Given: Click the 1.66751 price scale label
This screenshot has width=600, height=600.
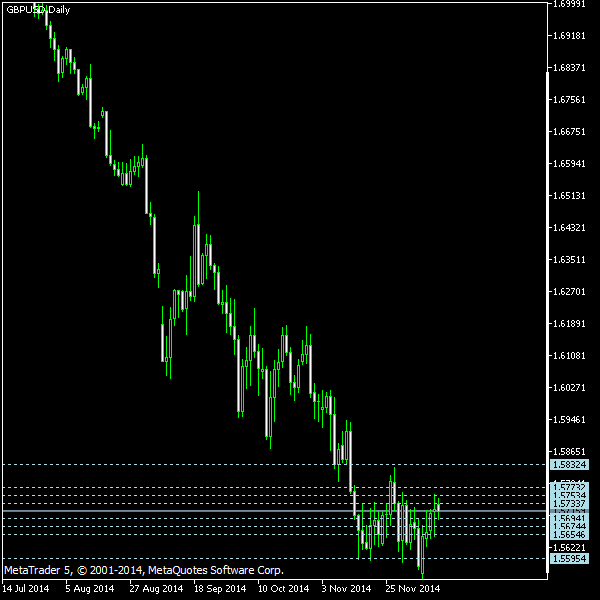Looking at the screenshot, I should click(x=569, y=132).
